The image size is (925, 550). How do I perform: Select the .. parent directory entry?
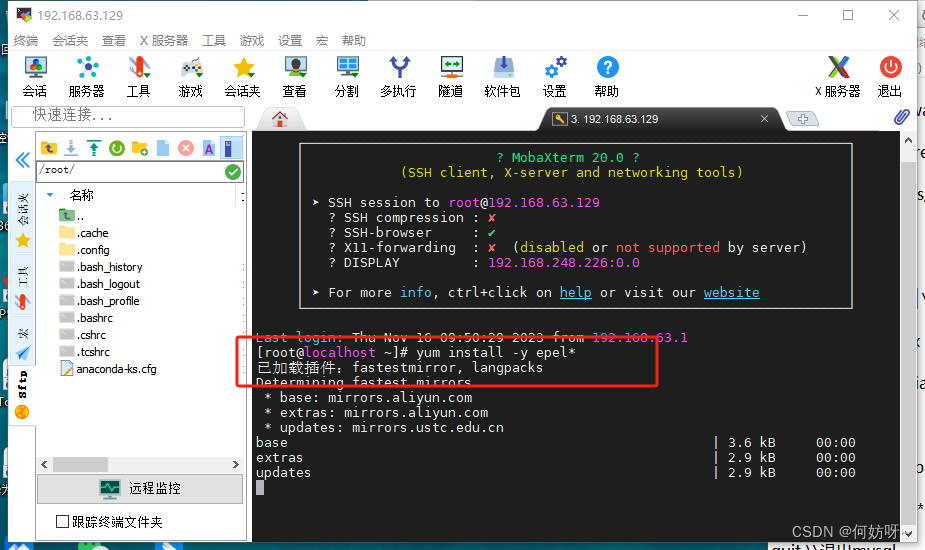pyautogui.click(x=71, y=216)
